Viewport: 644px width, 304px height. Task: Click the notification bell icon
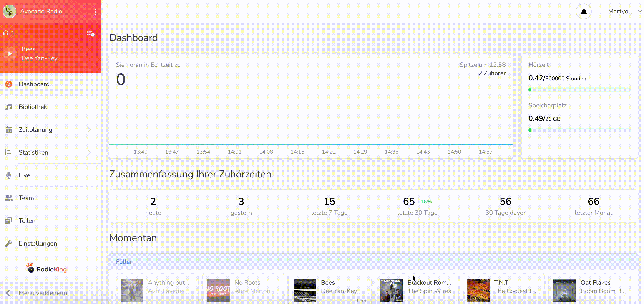[x=584, y=12]
